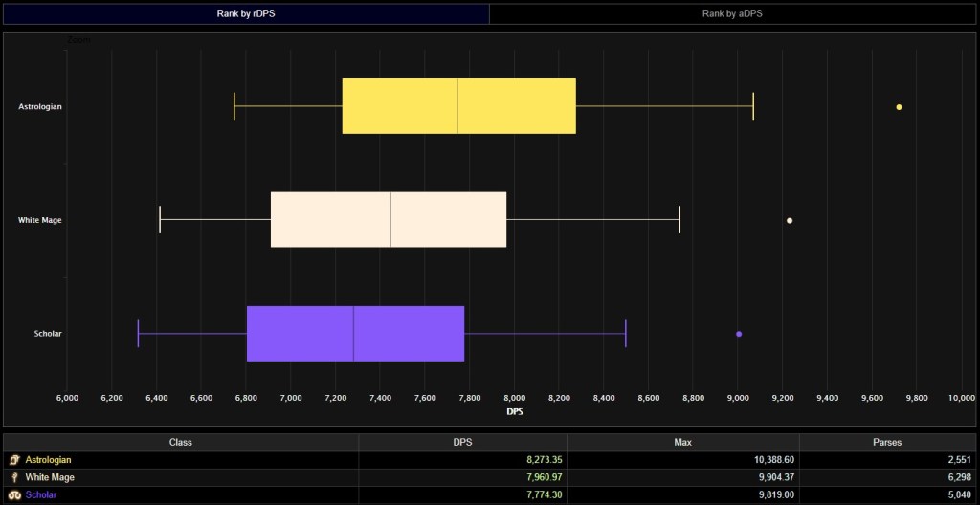Open the Astrologian link in the table
Viewport: 980px width, 505px height.
(x=50, y=460)
